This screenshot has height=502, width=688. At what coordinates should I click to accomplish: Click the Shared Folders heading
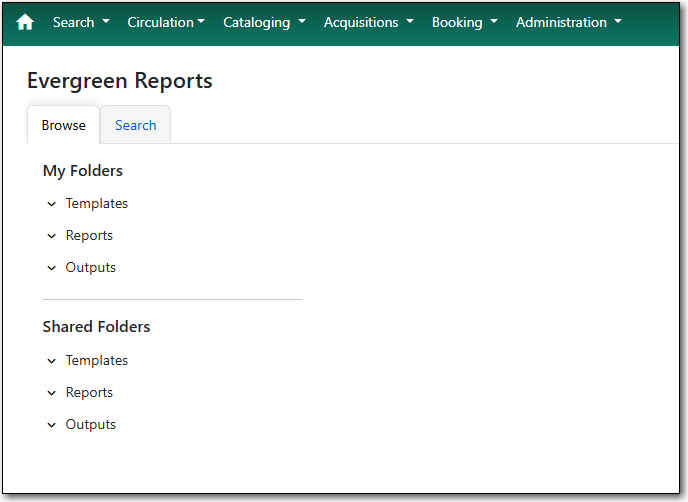(97, 327)
